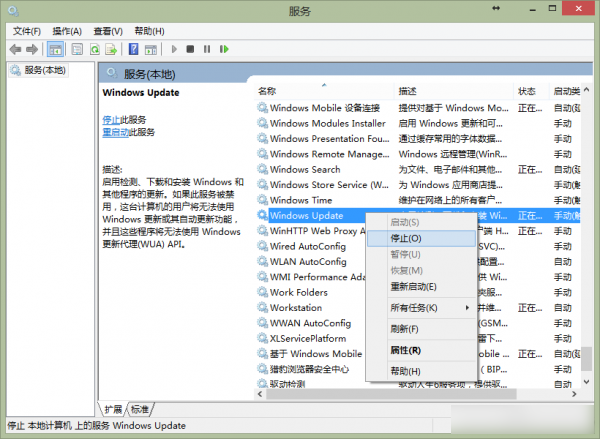600x439 pixels.
Task: Click the blue Help toolbar icon
Action: click(133, 49)
